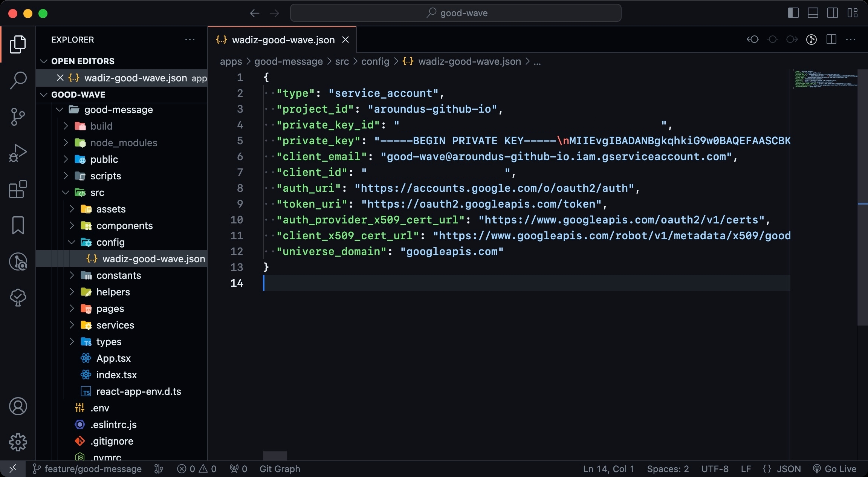
Task: Select the wadiz-good-wave.json editor tab
Action: [283, 40]
